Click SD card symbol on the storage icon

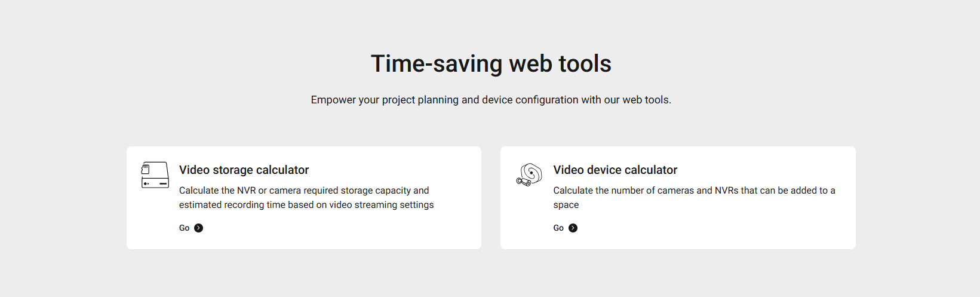[145, 169]
